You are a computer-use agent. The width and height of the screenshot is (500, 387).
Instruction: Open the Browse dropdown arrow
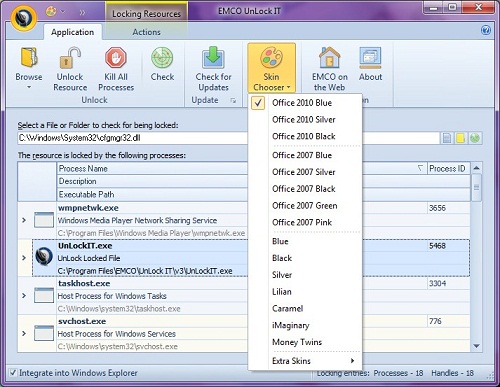[x=29, y=87]
